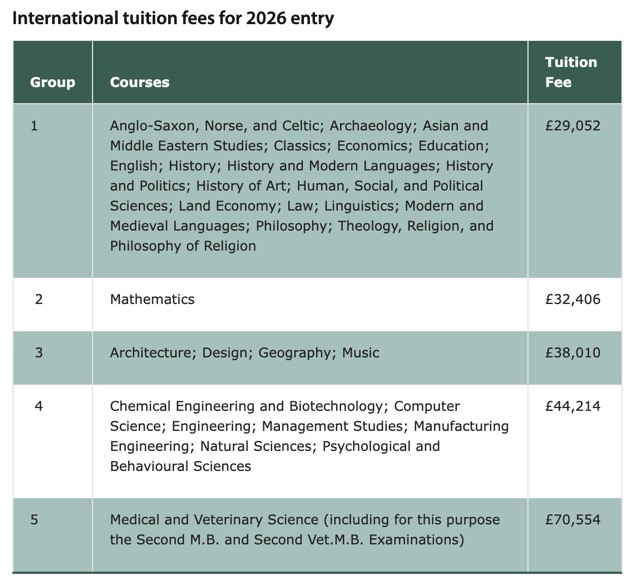Click 'Architecture; Design; Geography; Music' course list
Screen dimensions: 640x588
(x=244, y=353)
